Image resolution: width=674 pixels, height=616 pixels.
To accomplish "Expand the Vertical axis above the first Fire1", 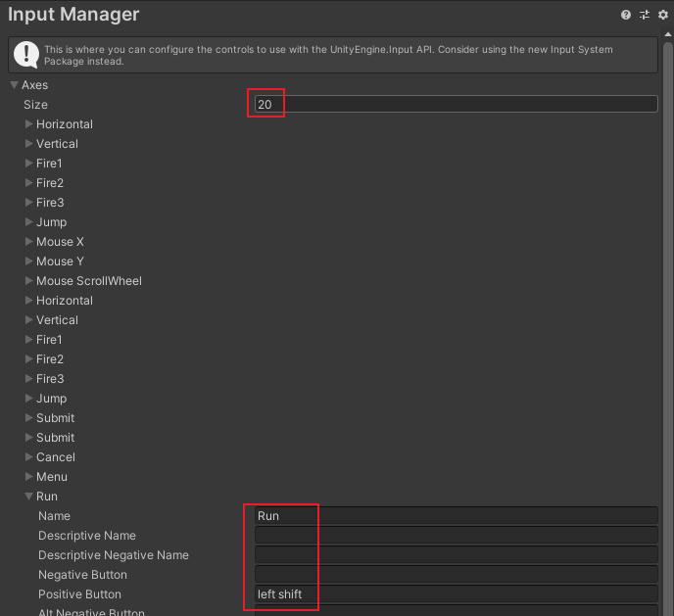I will (x=28, y=144).
